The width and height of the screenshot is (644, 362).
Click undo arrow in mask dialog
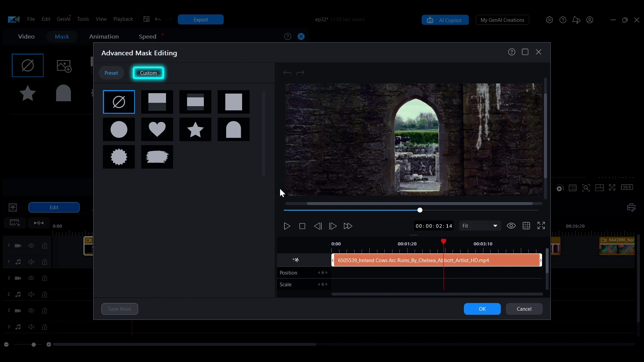coord(287,73)
